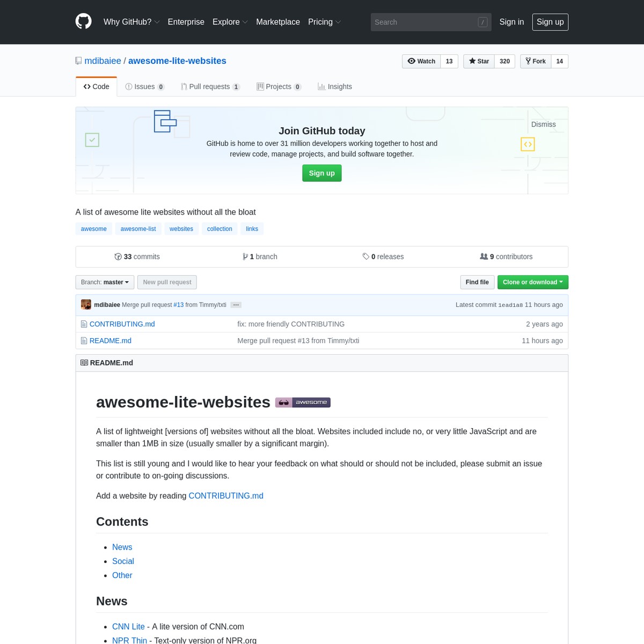Image resolution: width=644 pixels, height=644 pixels.
Task: View the 0 releases page
Action: [383, 257]
